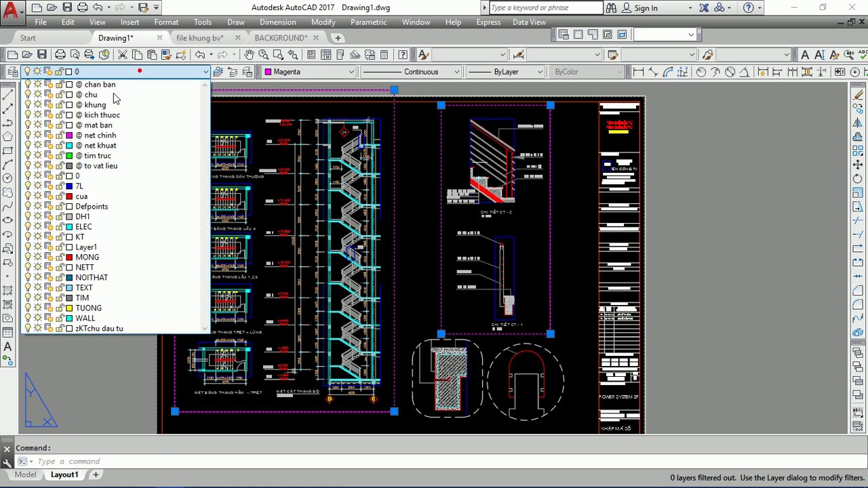Open the QuickCalc calculator icon

384,54
